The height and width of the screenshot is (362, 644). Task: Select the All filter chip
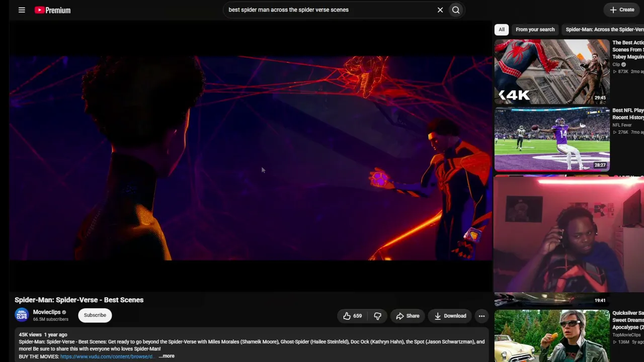[502, 30]
